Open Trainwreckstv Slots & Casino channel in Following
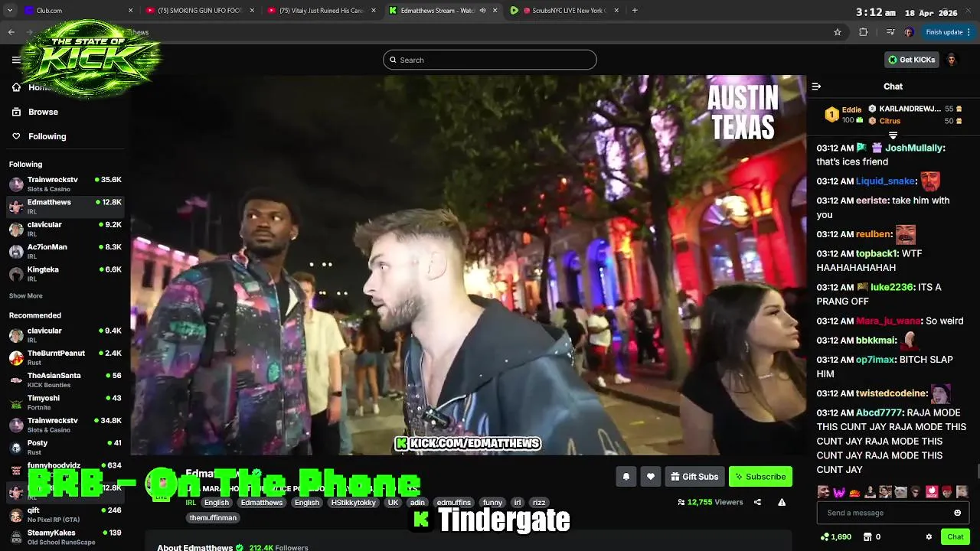The height and width of the screenshot is (551, 980). coord(65,184)
